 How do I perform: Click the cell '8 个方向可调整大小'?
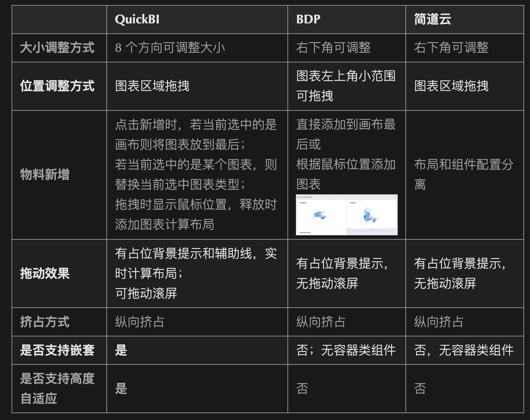[170, 48]
